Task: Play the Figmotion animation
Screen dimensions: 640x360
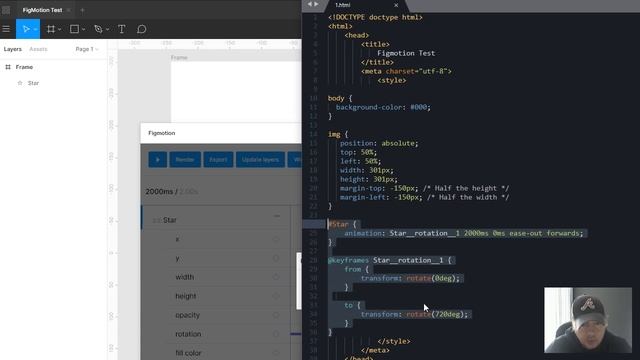Action: [x=158, y=160]
